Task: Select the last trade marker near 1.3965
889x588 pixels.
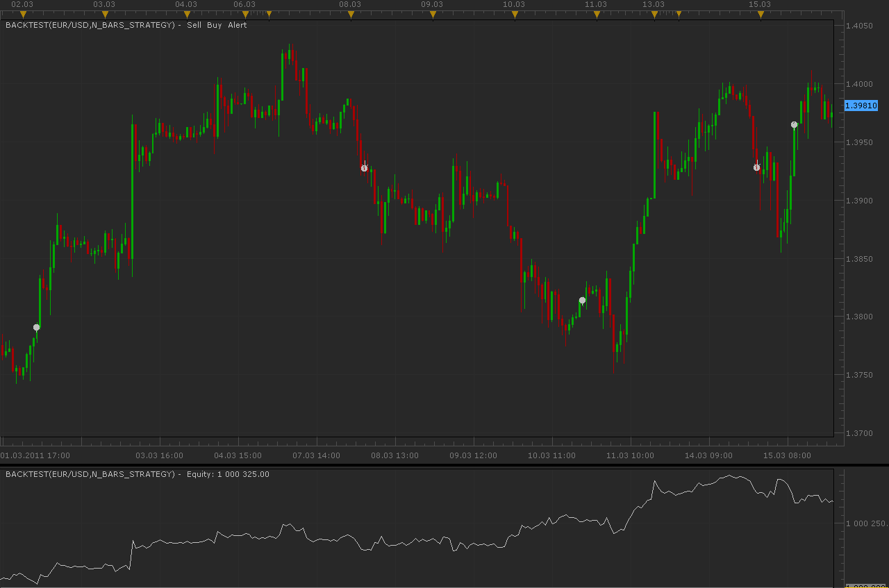Action: point(794,125)
